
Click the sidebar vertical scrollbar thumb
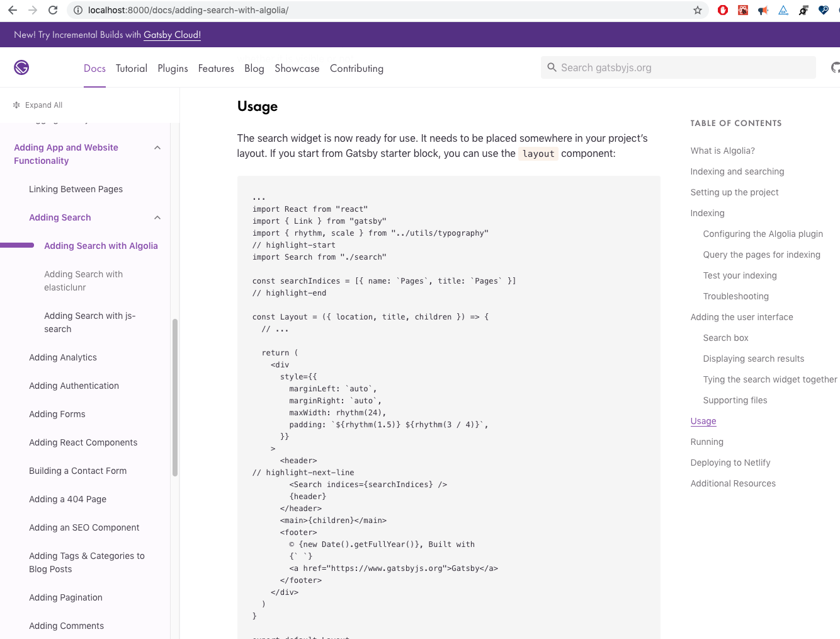click(x=175, y=397)
